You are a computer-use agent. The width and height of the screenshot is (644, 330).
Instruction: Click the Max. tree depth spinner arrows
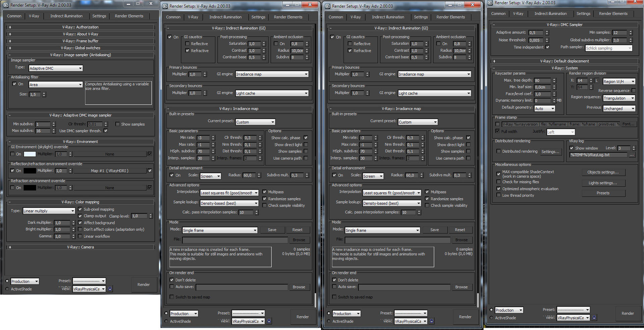click(554, 80)
